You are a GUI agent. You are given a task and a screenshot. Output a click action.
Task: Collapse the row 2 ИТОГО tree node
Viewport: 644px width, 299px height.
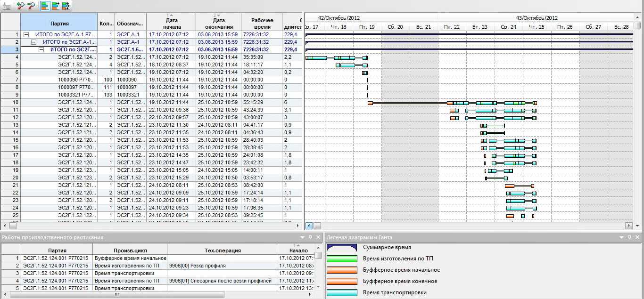click(x=34, y=42)
